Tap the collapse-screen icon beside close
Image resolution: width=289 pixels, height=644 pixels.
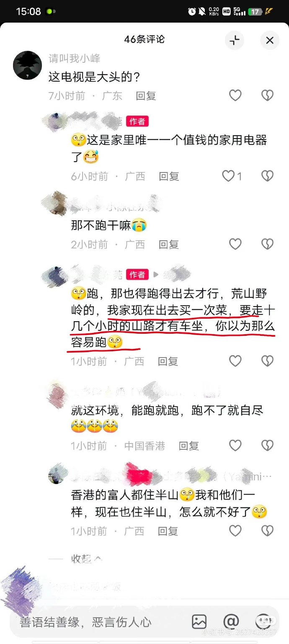click(235, 40)
